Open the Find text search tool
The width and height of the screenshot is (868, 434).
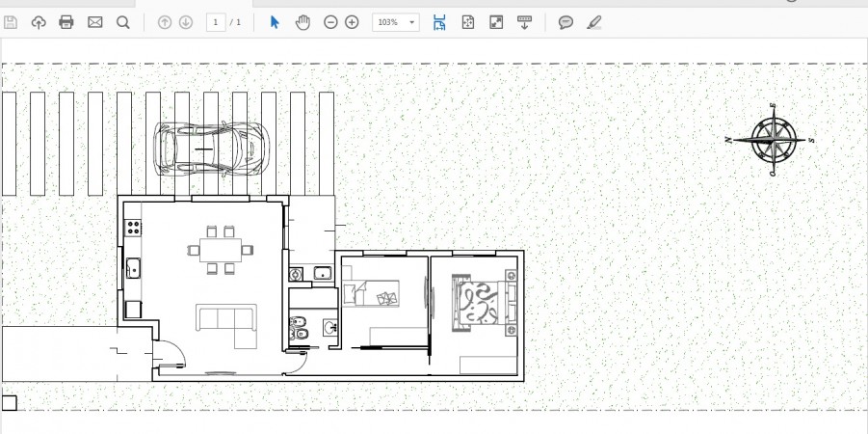tap(122, 22)
